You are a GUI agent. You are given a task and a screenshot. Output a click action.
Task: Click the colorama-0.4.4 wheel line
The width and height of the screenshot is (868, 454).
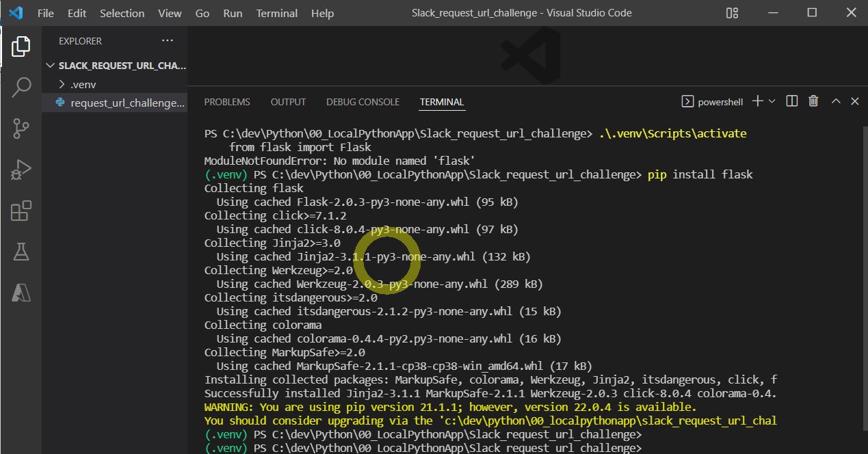click(x=389, y=338)
